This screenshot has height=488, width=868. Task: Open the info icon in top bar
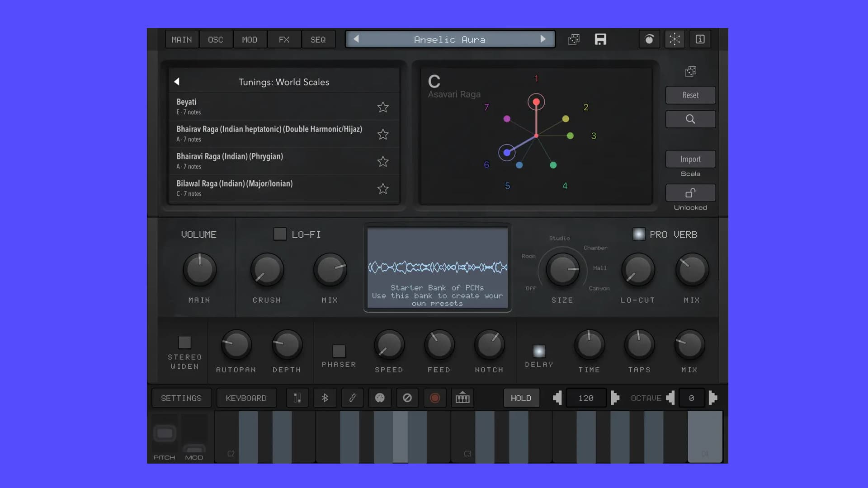click(x=700, y=39)
